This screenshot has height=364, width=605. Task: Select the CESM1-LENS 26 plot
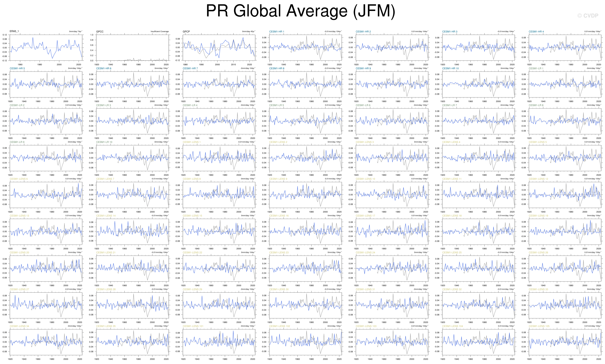pyautogui.click(x=565, y=268)
